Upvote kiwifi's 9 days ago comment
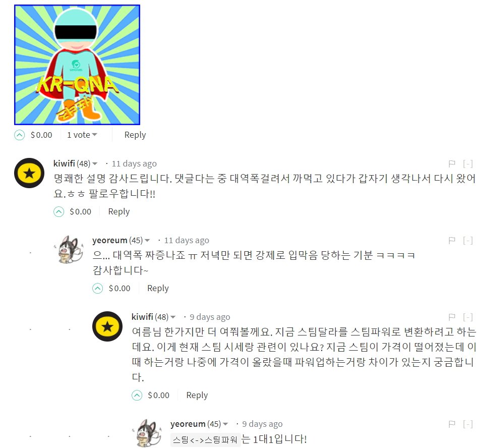 (x=137, y=396)
